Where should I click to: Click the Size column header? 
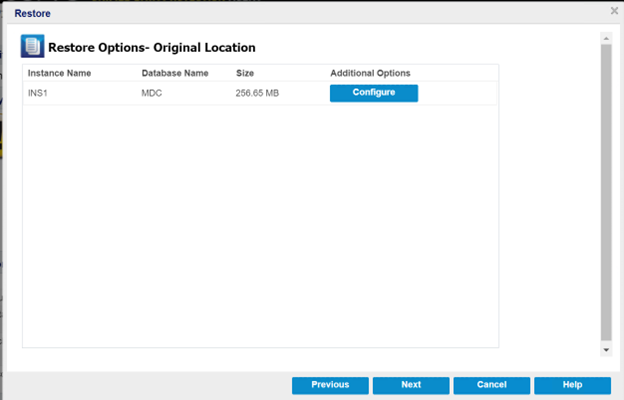[245, 73]
